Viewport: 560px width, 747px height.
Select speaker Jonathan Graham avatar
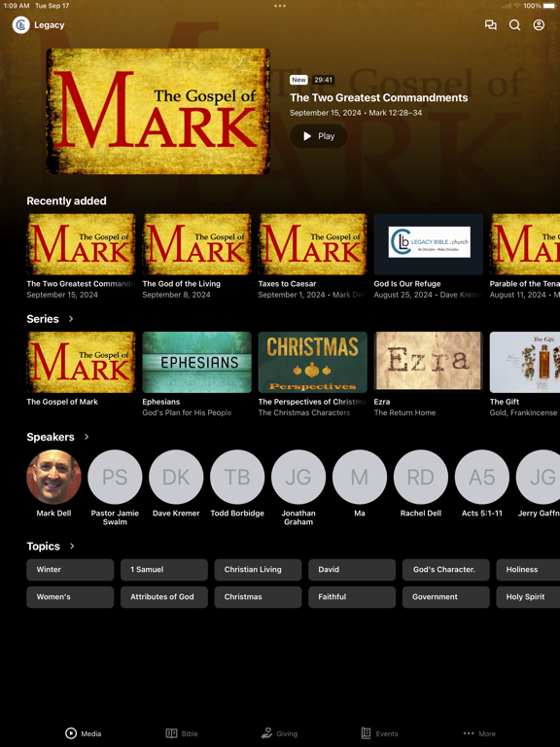pos(298,477)
